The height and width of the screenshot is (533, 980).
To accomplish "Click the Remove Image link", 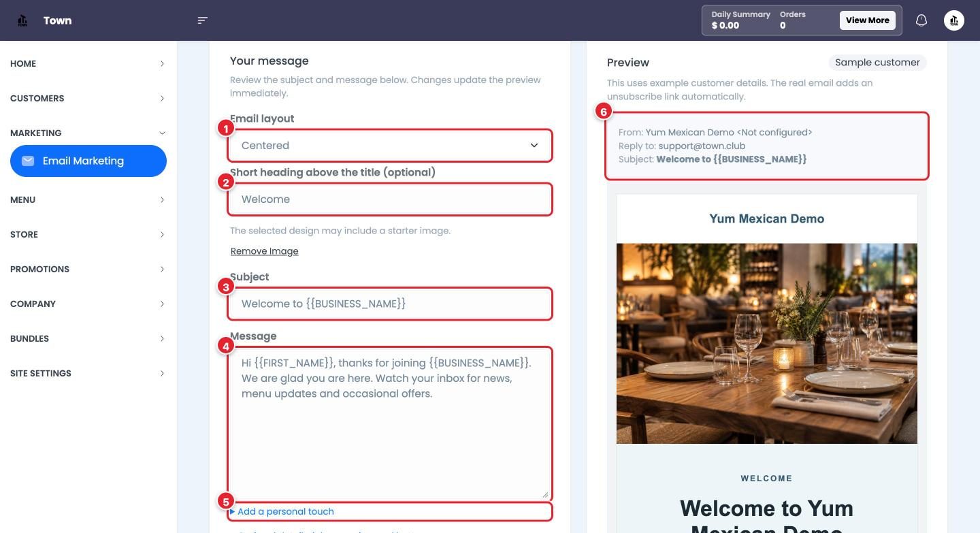I will click(265, 251).
